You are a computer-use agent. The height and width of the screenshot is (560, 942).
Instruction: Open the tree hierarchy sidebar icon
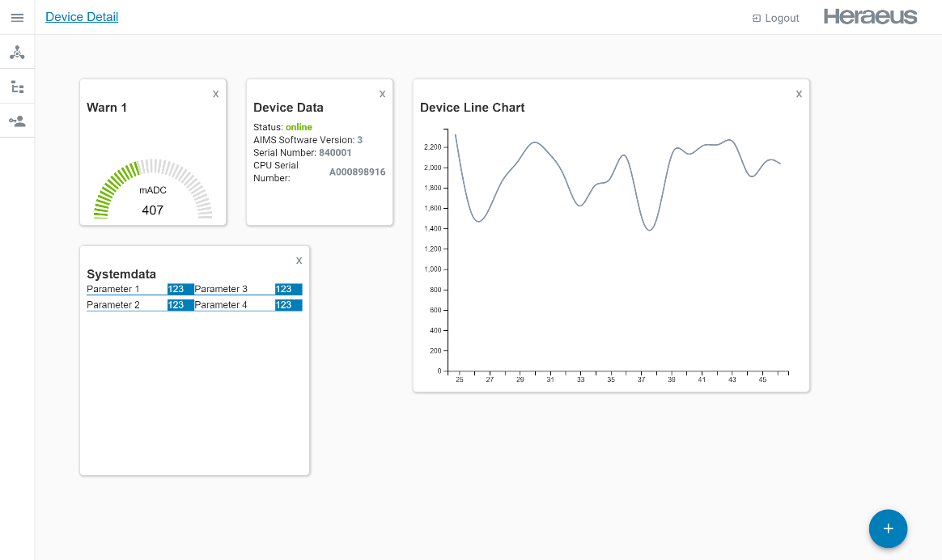click(17, 87)
